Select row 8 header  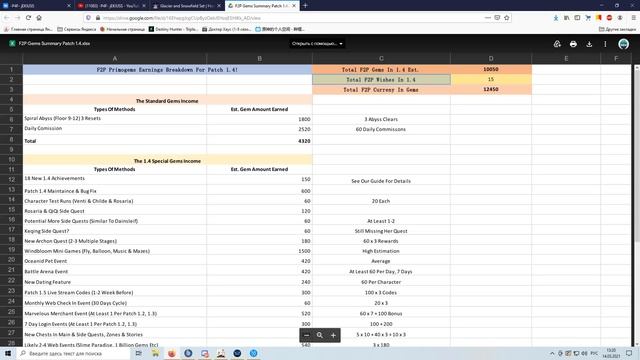click(11, 140)
